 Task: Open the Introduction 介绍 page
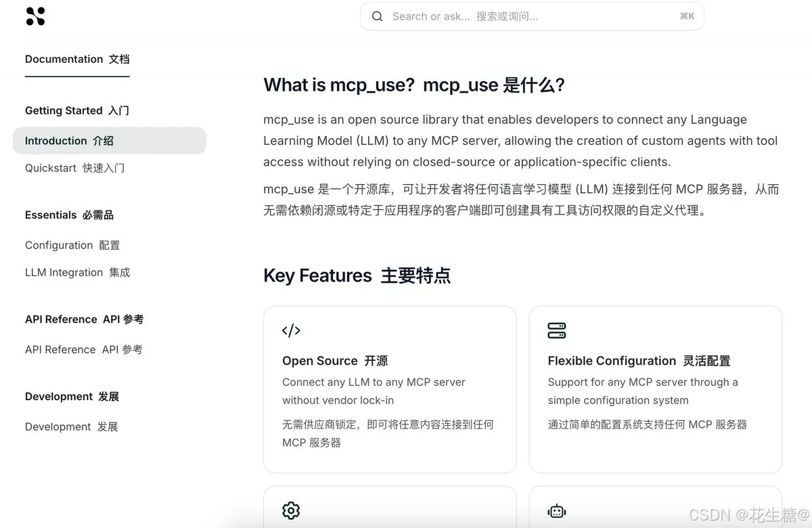(68, 140)
